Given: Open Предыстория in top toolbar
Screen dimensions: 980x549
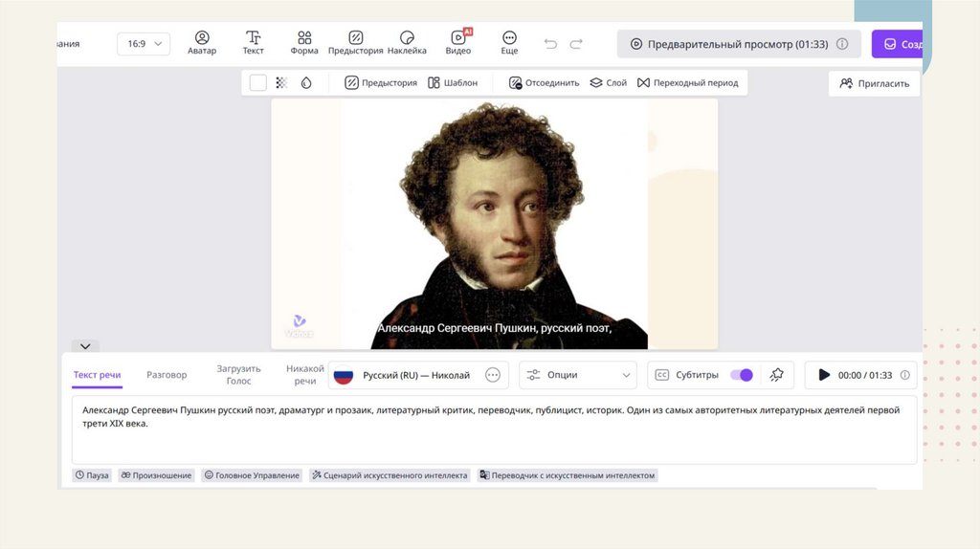Looking at the screenshot, I should [356, 43].
